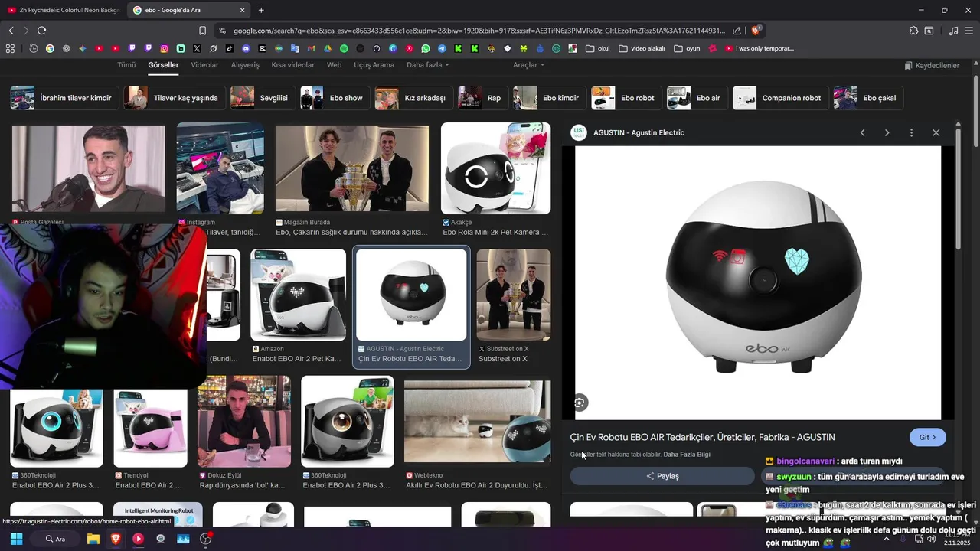The image size is (980, 551).
Task: Reload the current page
Action: [41, 31]
